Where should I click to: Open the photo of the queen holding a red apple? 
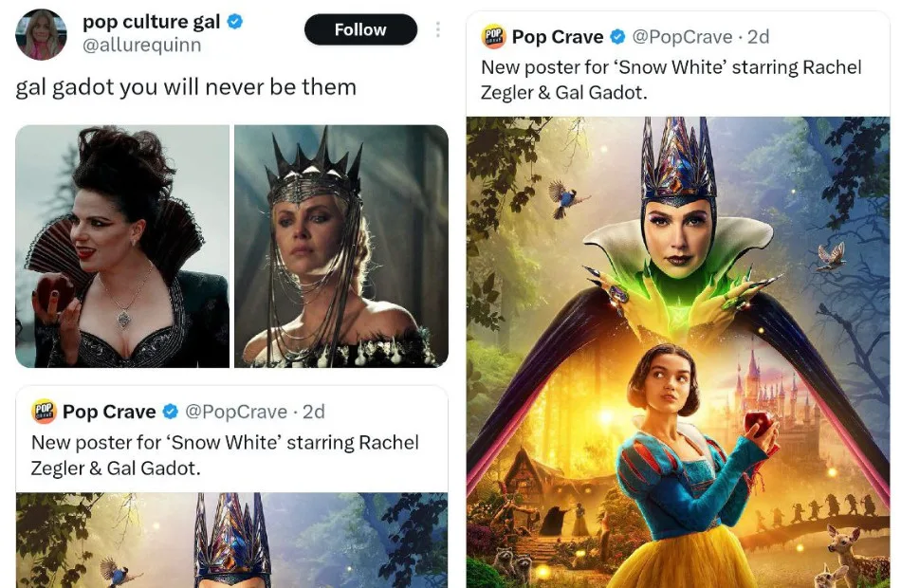pyautogui.click(x=122, y=246)
